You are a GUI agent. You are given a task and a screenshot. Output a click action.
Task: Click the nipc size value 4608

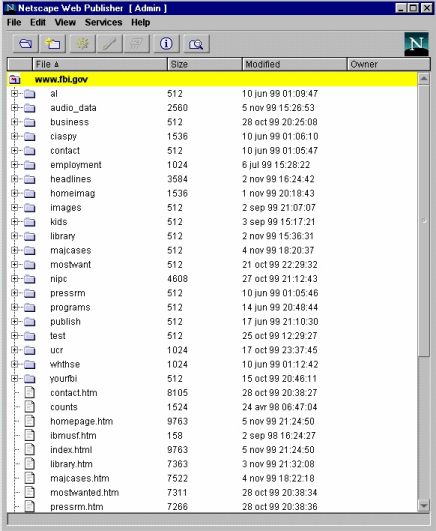(x=178, y=279)
